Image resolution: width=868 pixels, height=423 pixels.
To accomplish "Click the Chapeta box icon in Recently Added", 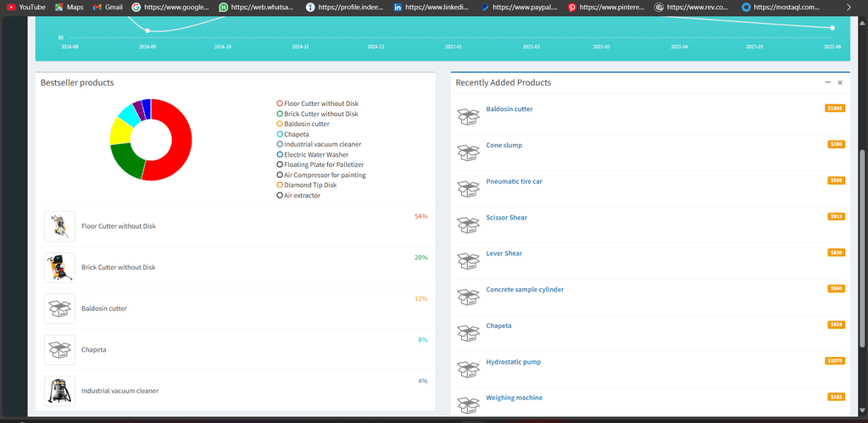I will (468, 333).
